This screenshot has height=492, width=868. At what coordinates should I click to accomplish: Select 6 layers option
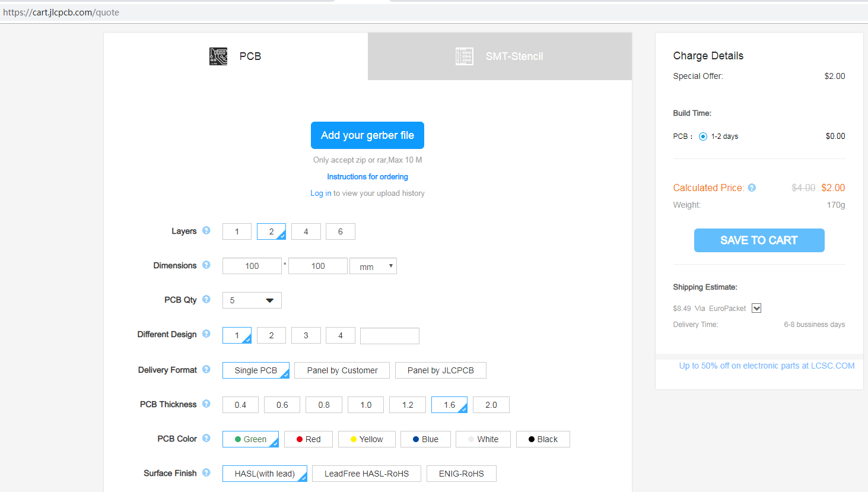point(341,231)
